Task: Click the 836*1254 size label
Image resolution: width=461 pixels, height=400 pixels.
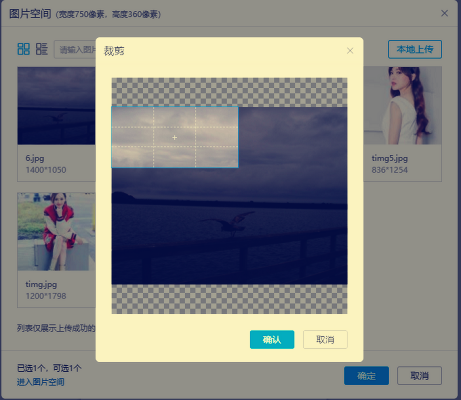Action: click(x=390, y=170)
